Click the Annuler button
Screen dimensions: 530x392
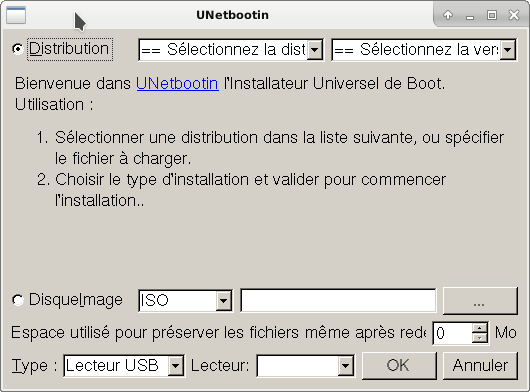click(480, 366)
